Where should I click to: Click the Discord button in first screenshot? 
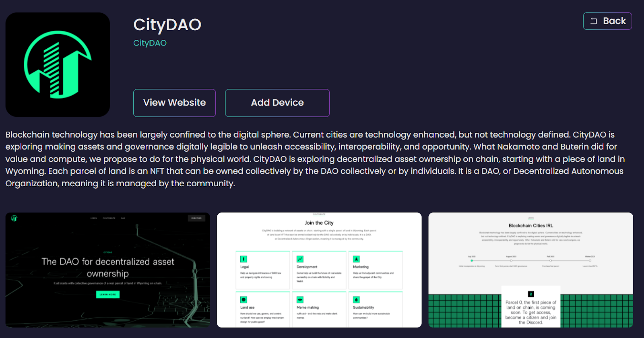(196, 218)
